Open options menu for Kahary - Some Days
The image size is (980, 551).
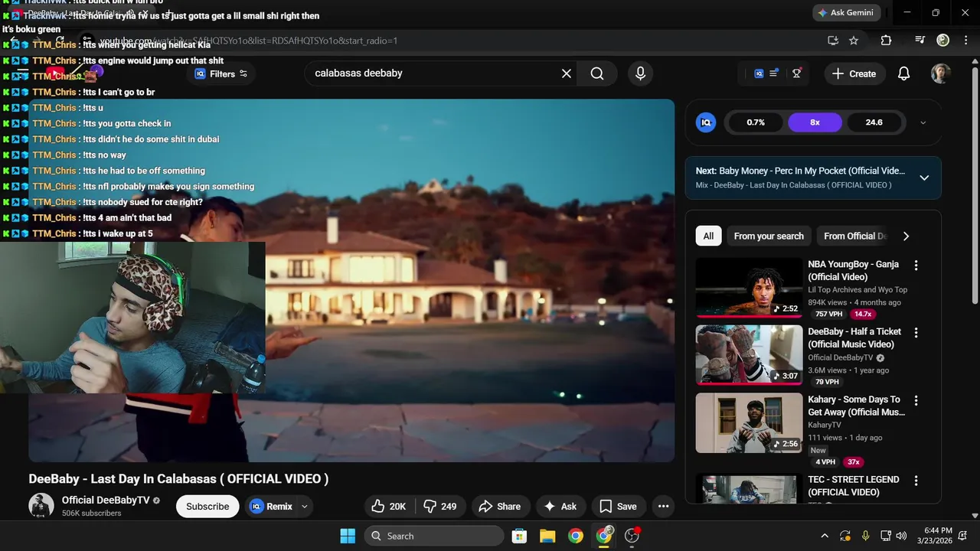[x=916, y=400]
